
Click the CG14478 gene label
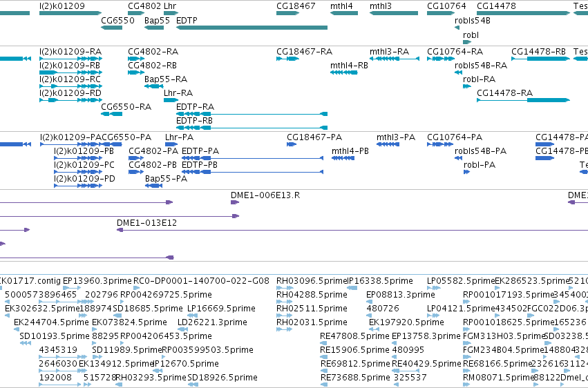click(x=496, y=6)
